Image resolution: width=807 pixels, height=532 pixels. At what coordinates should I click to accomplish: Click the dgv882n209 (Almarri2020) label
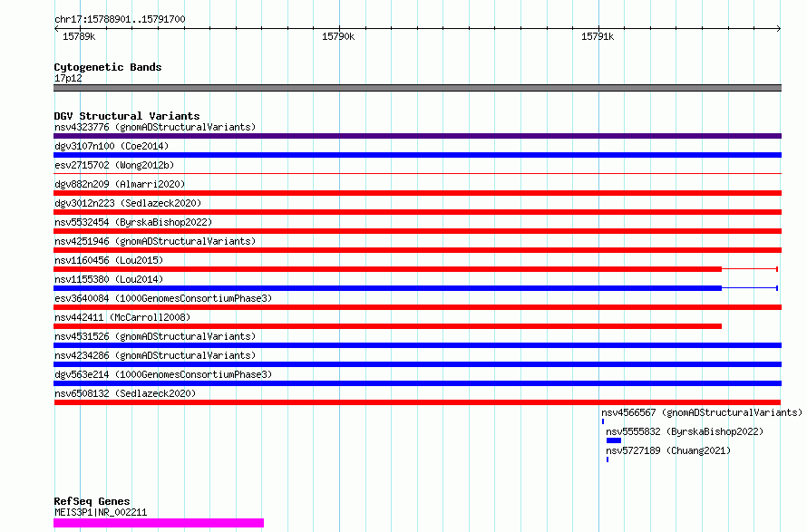pos(120,184)
